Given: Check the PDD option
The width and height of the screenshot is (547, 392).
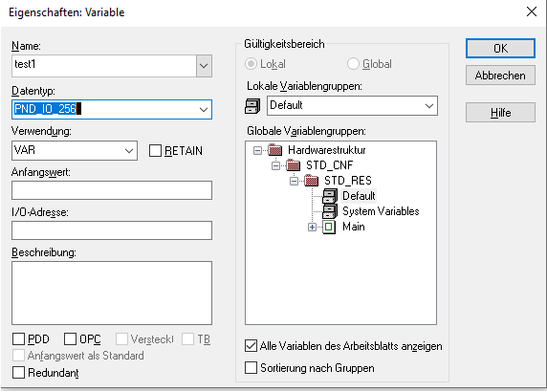Looking at the screenshot, I should pyautogui.click(x=18, y=338).
